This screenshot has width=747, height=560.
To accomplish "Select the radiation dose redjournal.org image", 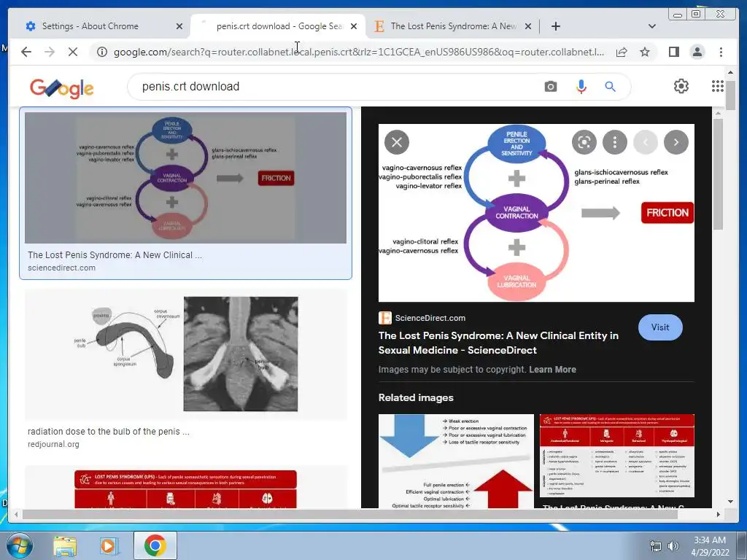I will tap(186, 354).
